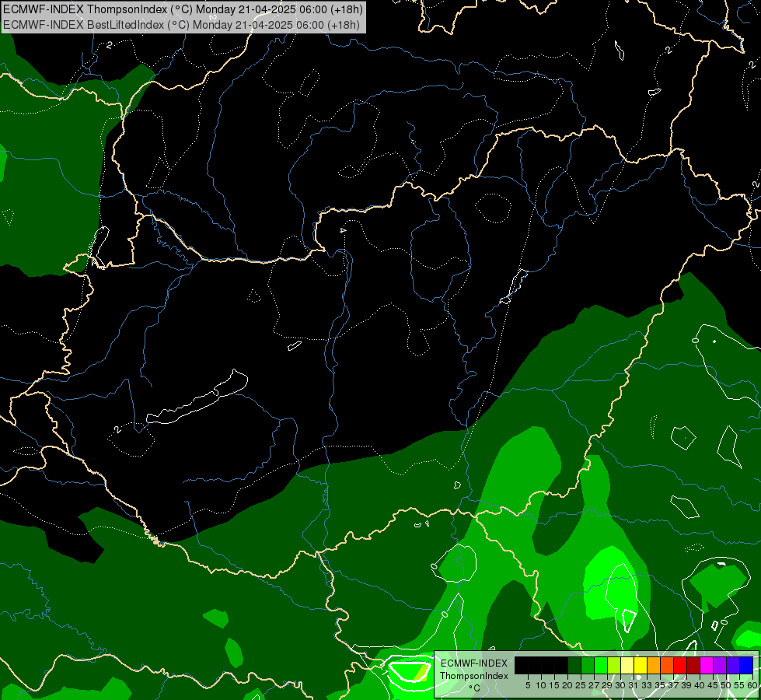
Task: Click the legend tick label 45
Action: click(x=714, y=685)
